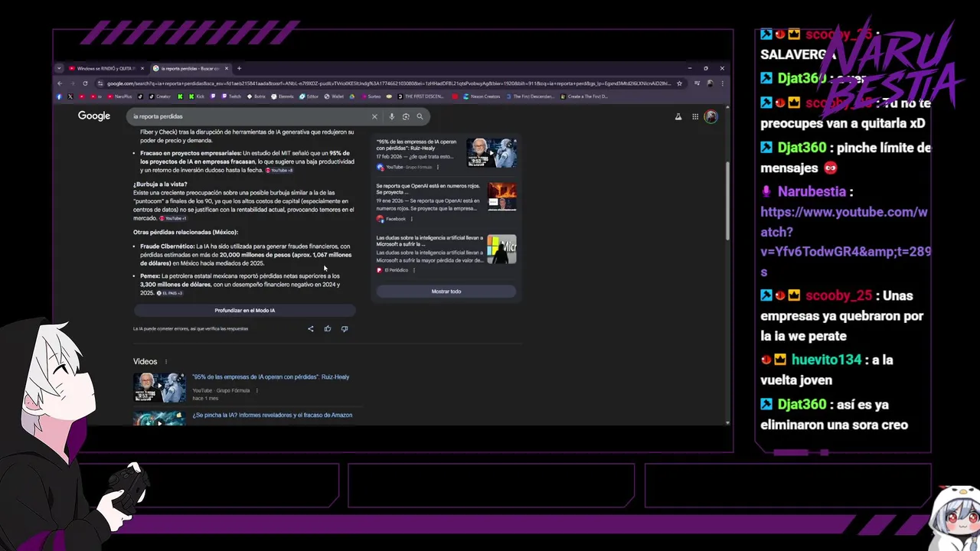Open options menu for YouTube Grupo Fórmula source
This screenshot has width=980, height=551.
pyautogui.click(x=438, y=167)
